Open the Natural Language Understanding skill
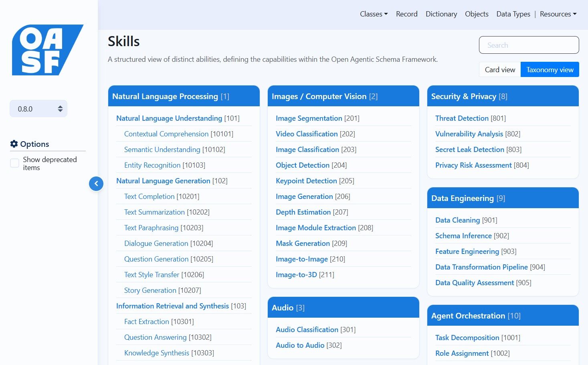The image size is (588, 365). pyautogui.click(x=169, y=118)
